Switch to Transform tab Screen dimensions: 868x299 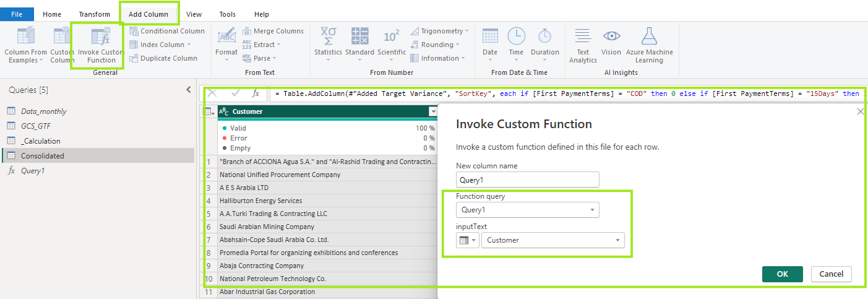(x=94, y=14)
